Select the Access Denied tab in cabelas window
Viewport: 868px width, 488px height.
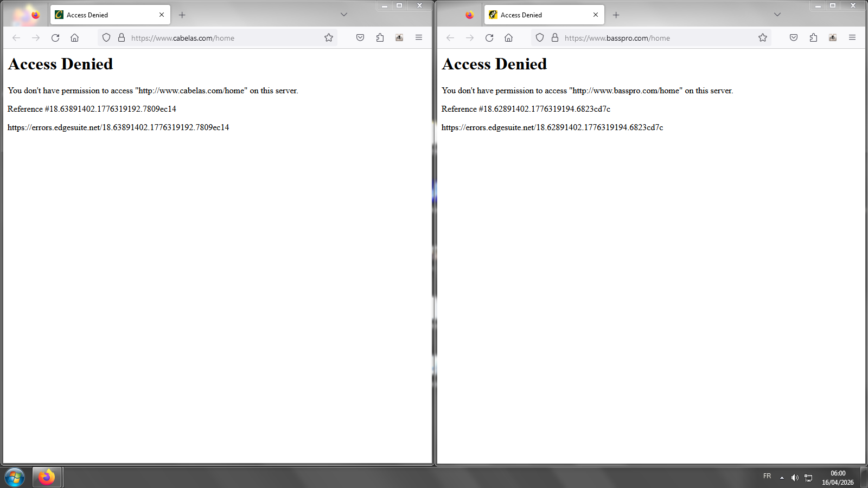110,15
